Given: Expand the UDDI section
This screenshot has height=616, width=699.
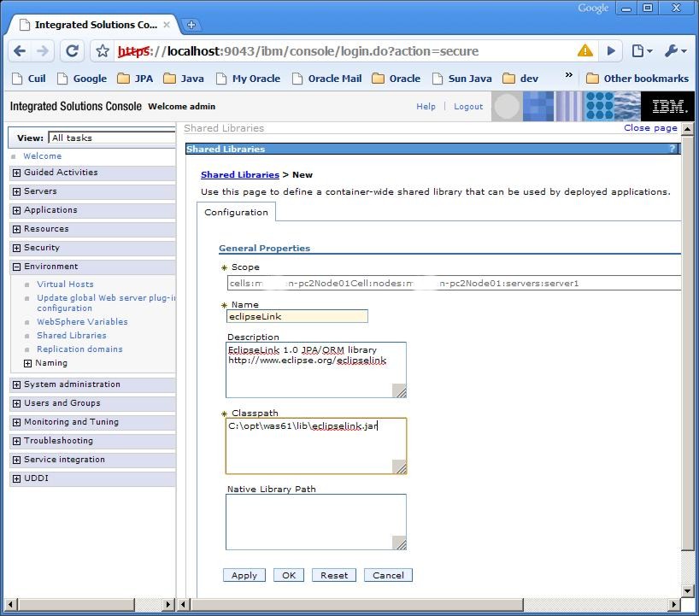Looking at the screenshot, I should pyautogui.click(x=16, y=478).
